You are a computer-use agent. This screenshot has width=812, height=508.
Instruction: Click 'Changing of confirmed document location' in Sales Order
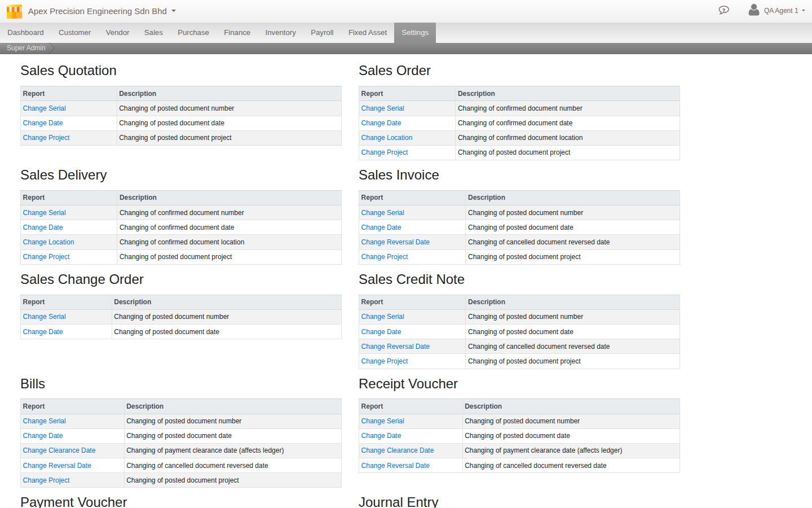click(x=520, y=138)
